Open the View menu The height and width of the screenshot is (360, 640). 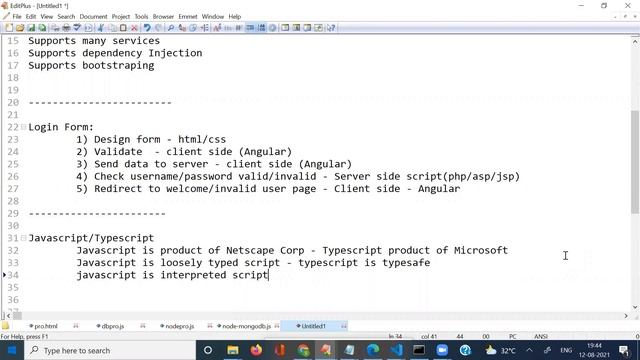tap(47, 17)
